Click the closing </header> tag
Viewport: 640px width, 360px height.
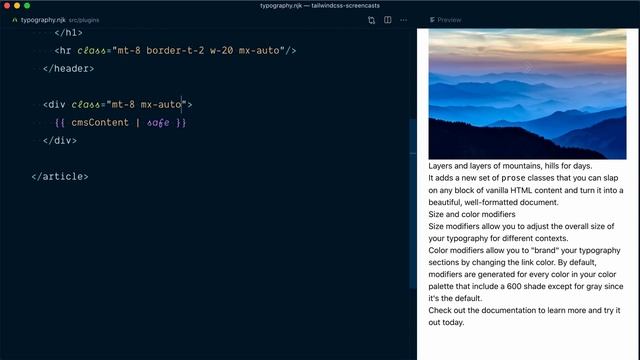point(69,69)
